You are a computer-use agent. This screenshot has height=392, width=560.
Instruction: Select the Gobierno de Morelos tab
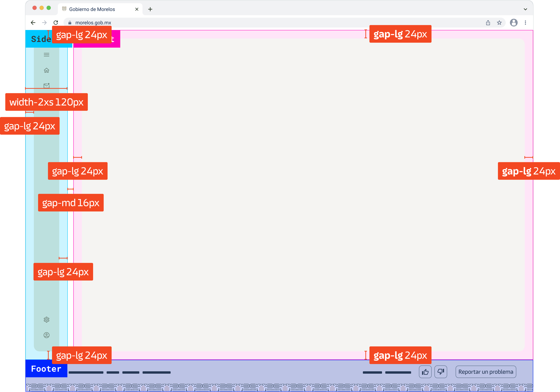(x=100, y=9)
